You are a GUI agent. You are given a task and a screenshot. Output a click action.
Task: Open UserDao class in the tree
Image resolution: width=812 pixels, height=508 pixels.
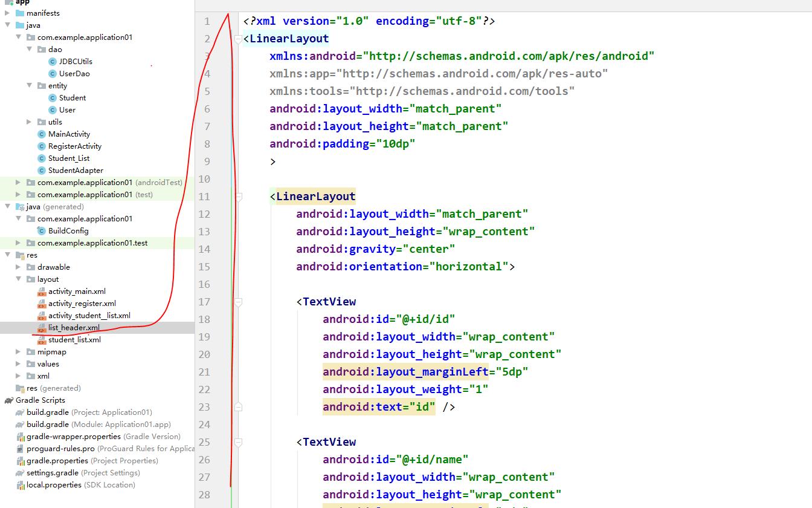click(74, 73)
